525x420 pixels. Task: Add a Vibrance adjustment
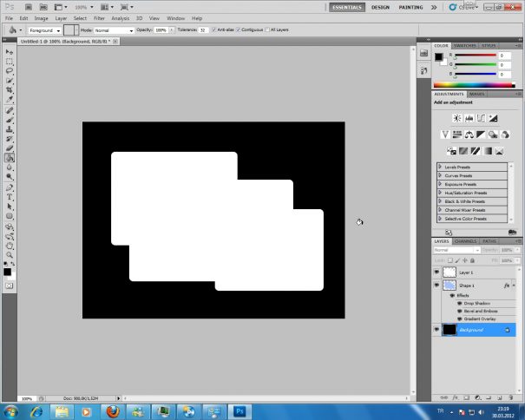(445, 135)
